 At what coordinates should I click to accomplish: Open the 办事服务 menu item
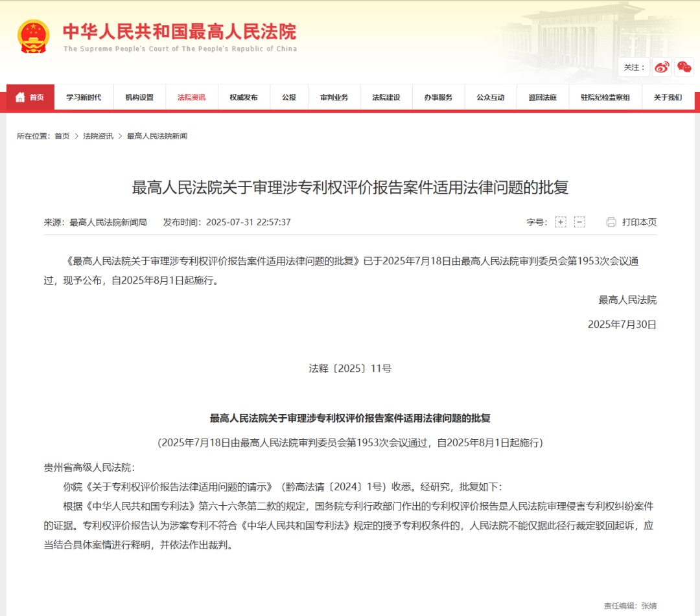tap(438, 97)
